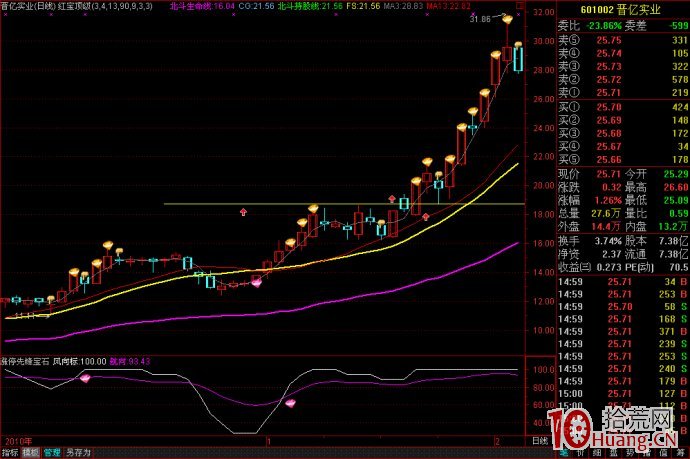This screenshot has height=459, width=690.
Task: Click the 风向标:100.00 label in the sub-chart
Action: point(80,361)
